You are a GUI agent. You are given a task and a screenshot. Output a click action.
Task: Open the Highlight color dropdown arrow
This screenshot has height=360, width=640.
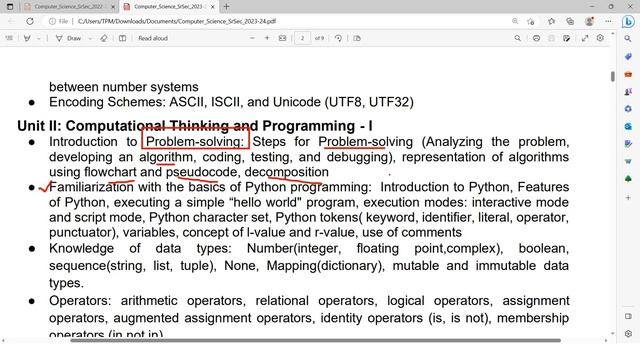tap(38, 38)
